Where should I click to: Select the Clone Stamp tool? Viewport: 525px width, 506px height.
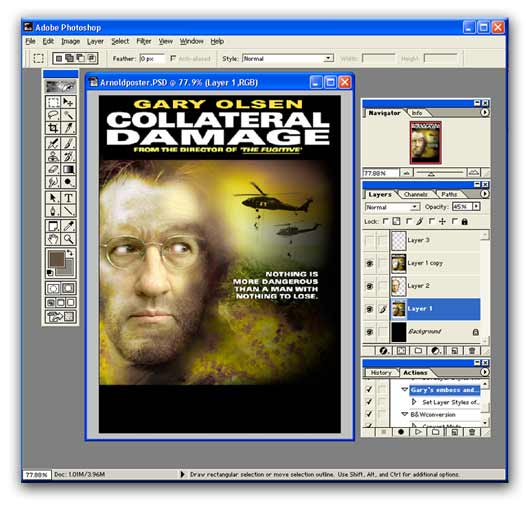click(x=53, y=156)
